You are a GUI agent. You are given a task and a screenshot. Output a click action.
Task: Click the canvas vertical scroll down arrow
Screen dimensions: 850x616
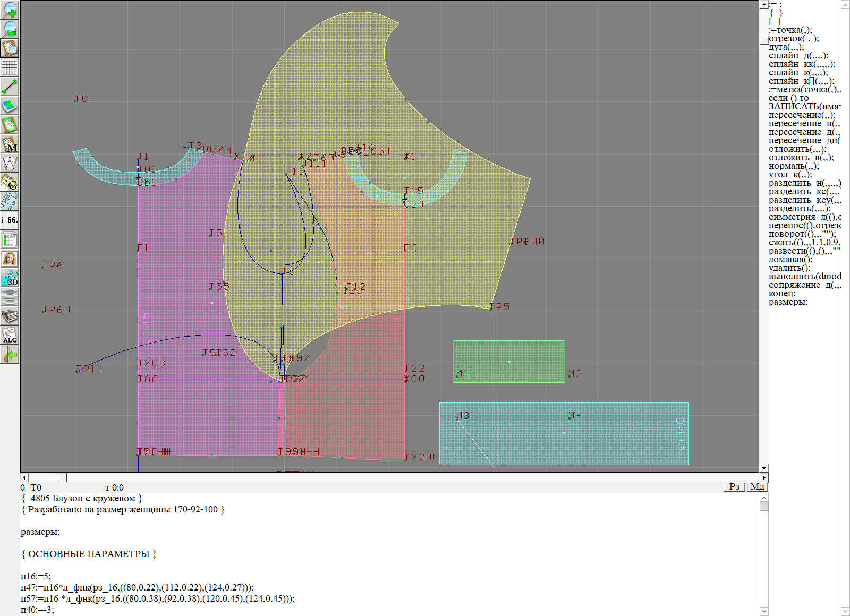click(764, 468)
